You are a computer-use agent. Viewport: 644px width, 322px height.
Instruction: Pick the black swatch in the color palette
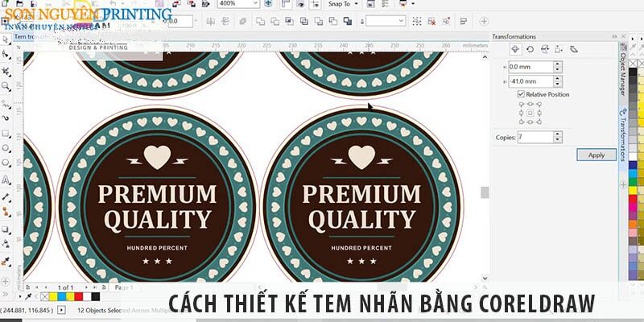[633, 72]
